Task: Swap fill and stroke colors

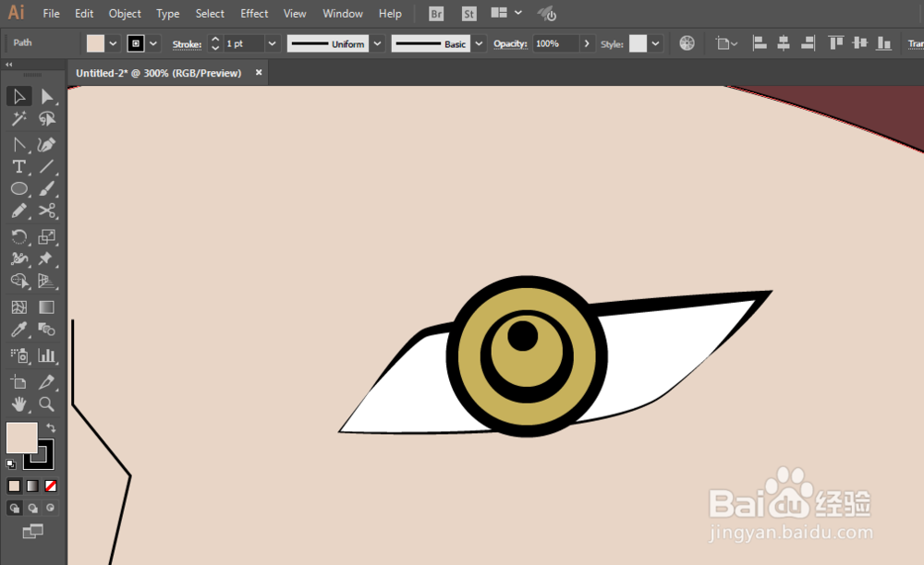Action: coord(51,427)
